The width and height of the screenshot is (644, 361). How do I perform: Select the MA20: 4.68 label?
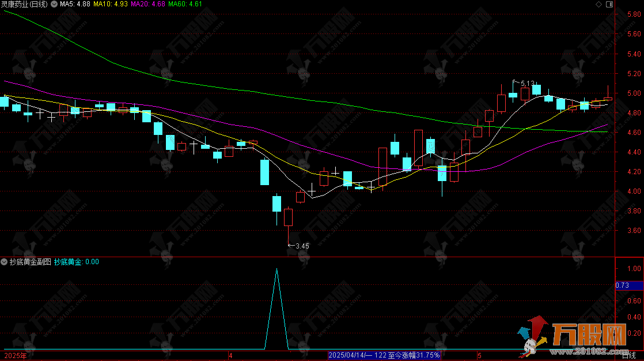coord(148,4)
